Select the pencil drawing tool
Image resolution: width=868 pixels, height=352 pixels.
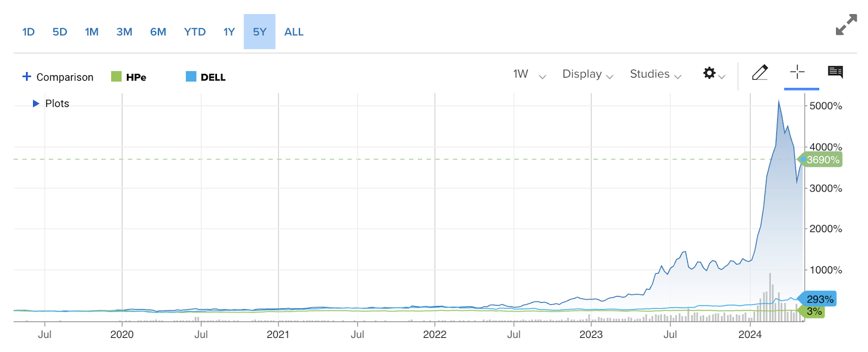pyautogui.click(x=759, y=72)
